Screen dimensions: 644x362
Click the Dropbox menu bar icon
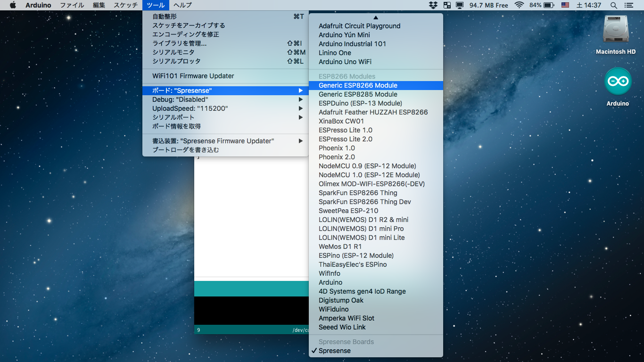[x=433, y=5]
